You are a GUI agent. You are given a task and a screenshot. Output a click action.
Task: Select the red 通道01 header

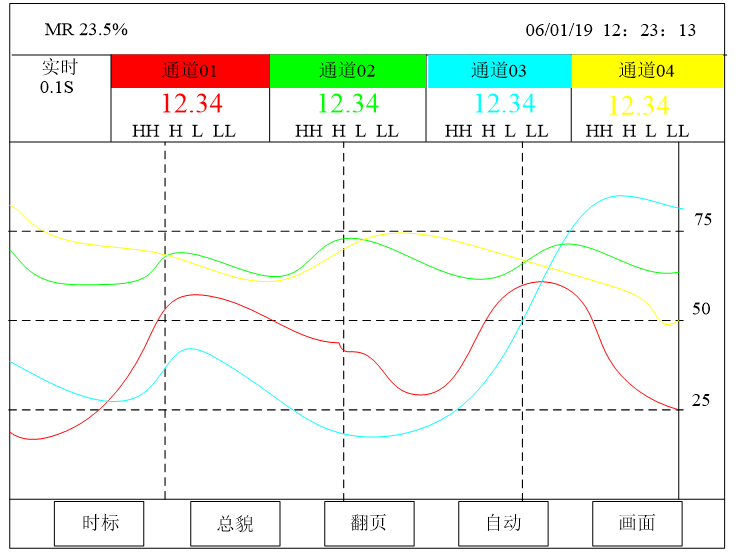coord(190,71)
